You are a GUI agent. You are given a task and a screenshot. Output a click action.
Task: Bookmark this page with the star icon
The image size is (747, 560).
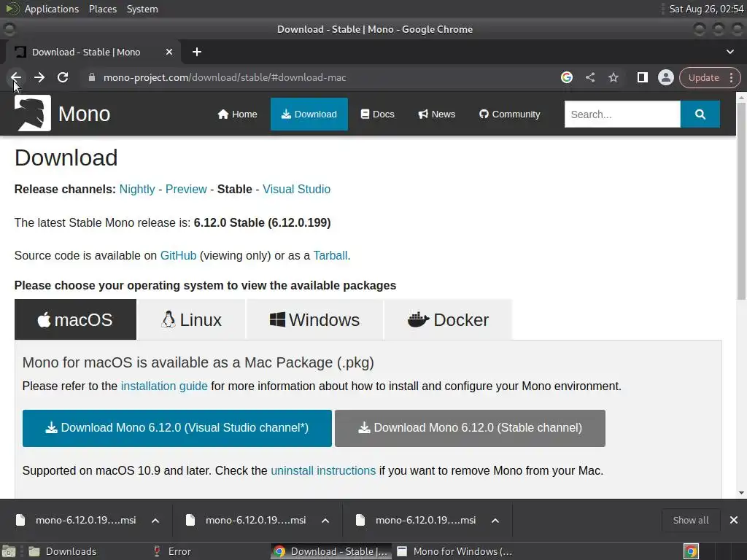[x=614, y=77]
